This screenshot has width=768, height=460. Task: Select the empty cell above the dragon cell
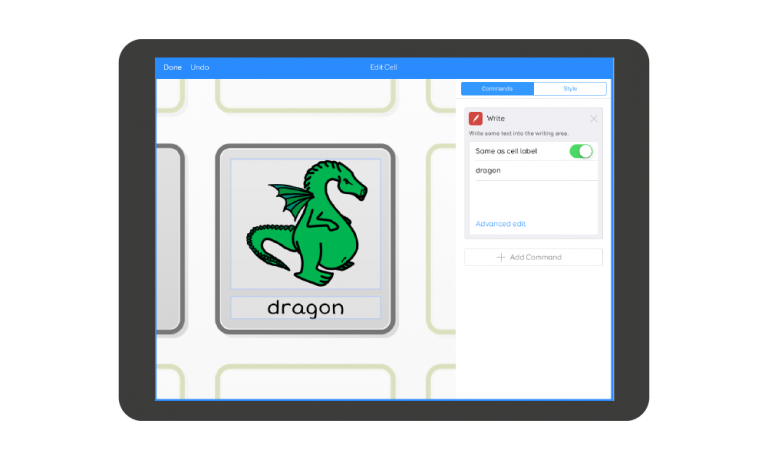(305, 94)
